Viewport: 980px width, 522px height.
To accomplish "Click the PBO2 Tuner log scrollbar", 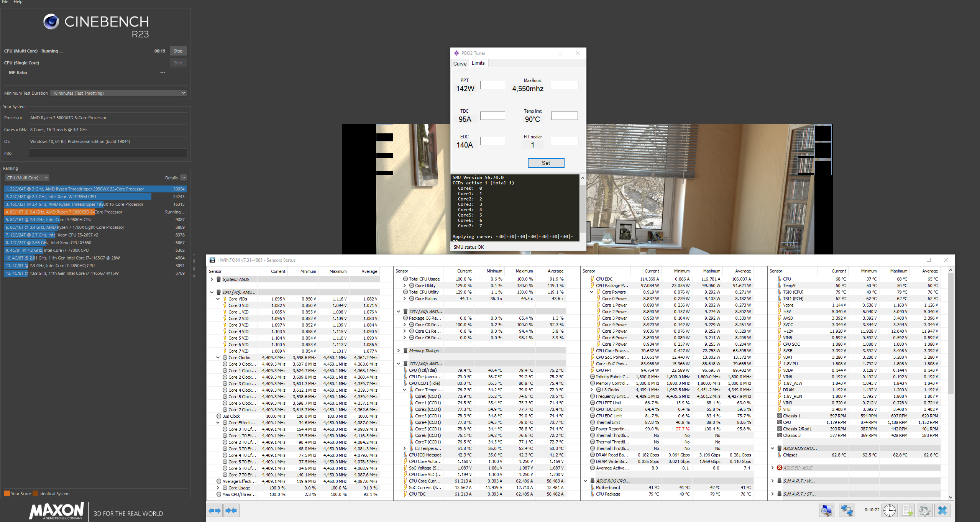I will pyautogui.click(x=583, y=208).
